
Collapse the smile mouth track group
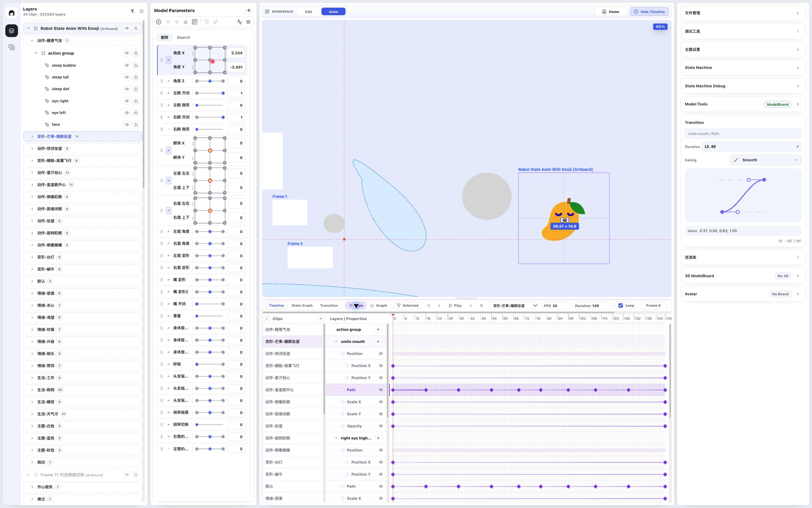(336, 342)
